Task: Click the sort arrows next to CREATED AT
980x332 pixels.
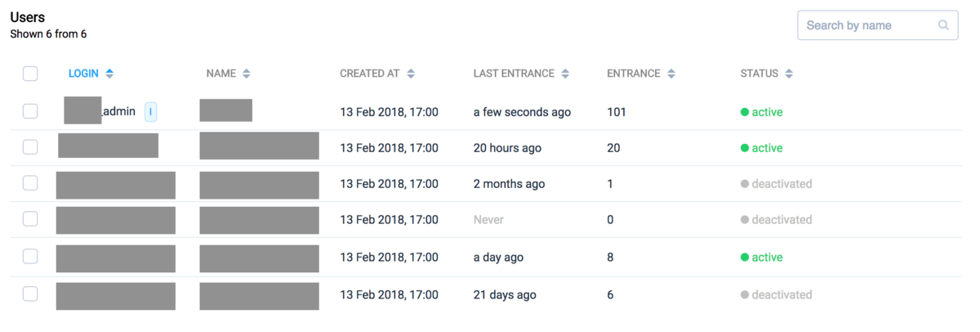Action: point(411,74)
